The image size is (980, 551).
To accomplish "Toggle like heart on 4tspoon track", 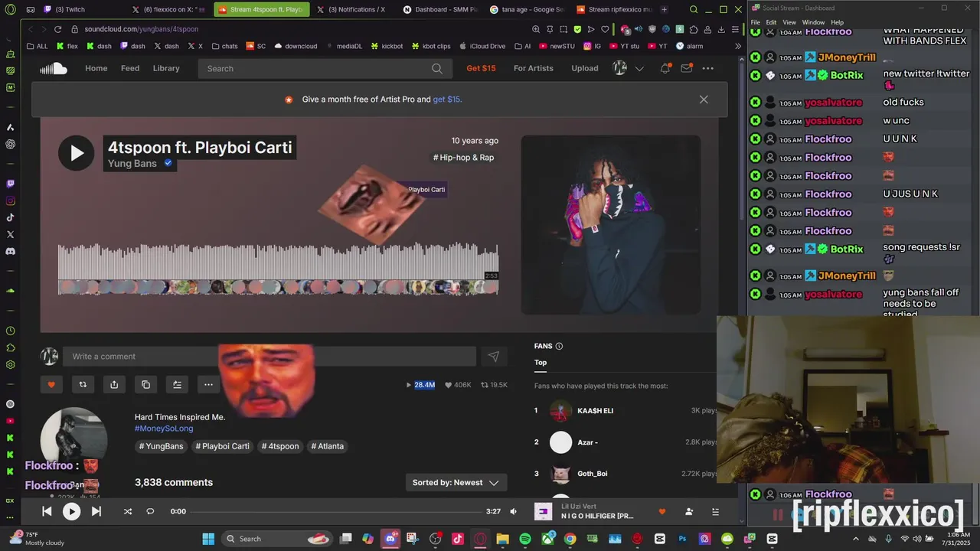I will tap(51, 384).
